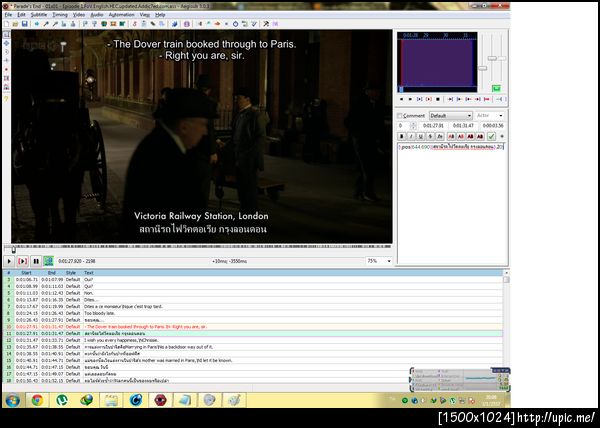Open the Spell Checker checkmark toolbar icon
Viewport: 600px width, 428px height.
pyautogui.click(x=254, y=24)
